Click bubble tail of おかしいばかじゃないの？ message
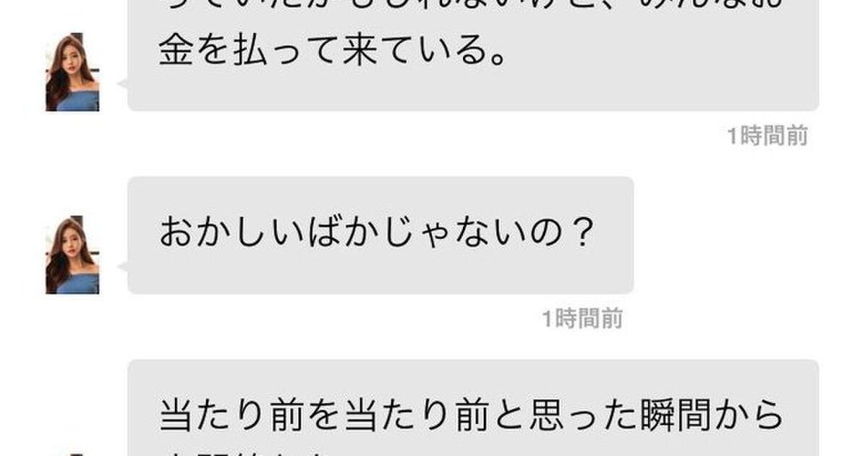Image resolution: width=868 pixels, height=456 pixels. (x=123, y=266)
